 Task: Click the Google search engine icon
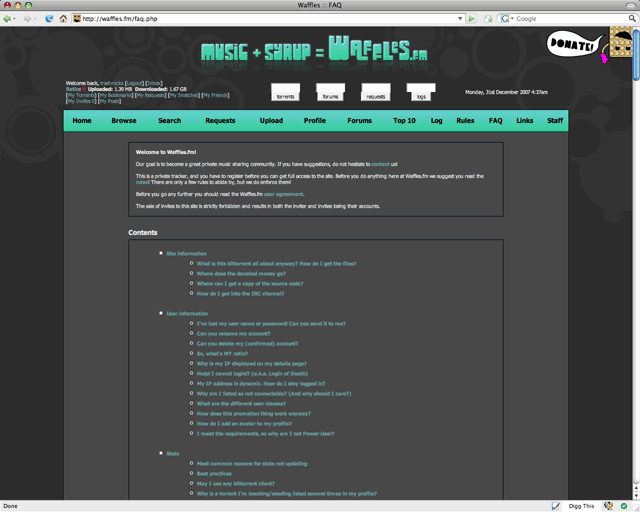[505, 19]
